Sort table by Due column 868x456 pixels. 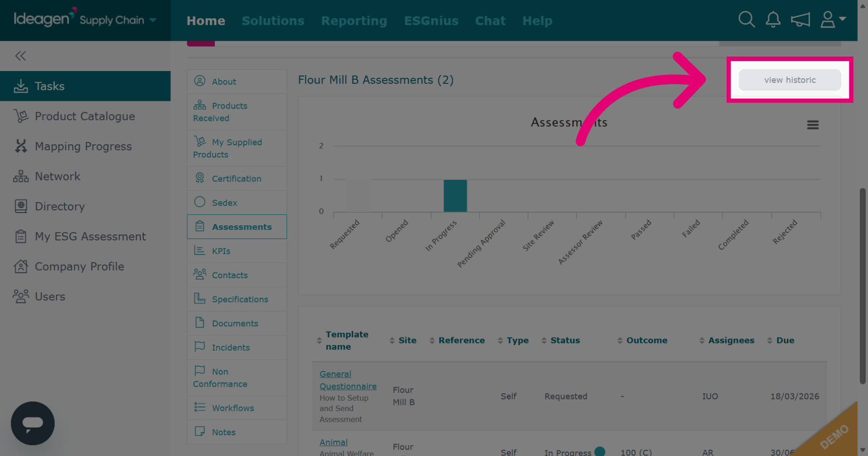pyautogui.click(x=781, y=340)
